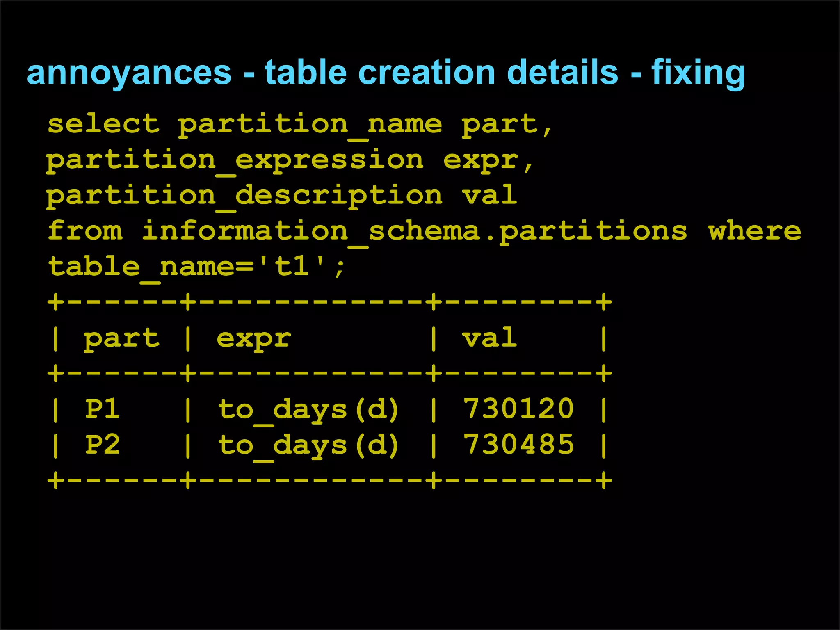Click the 'select' keyword in the query

click(103, 124)
